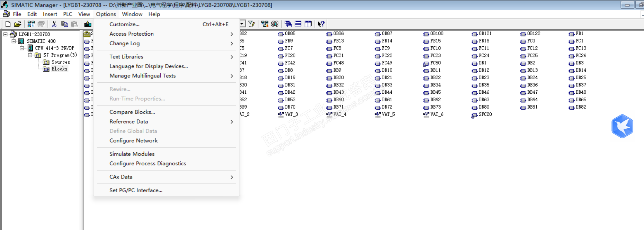Click the Configure Network toolbar icon
The width and height of the screenshot is (644, 230).
[265, 24]
